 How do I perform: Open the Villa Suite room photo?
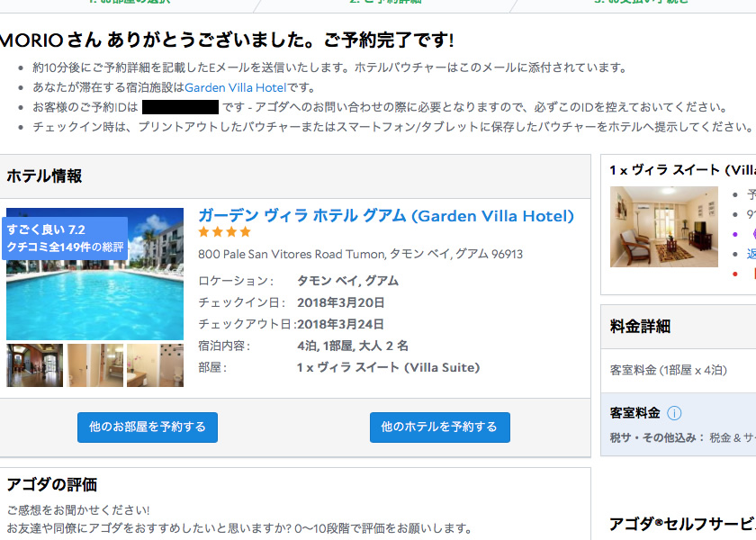pyautogui.click(x=664, y=227)
